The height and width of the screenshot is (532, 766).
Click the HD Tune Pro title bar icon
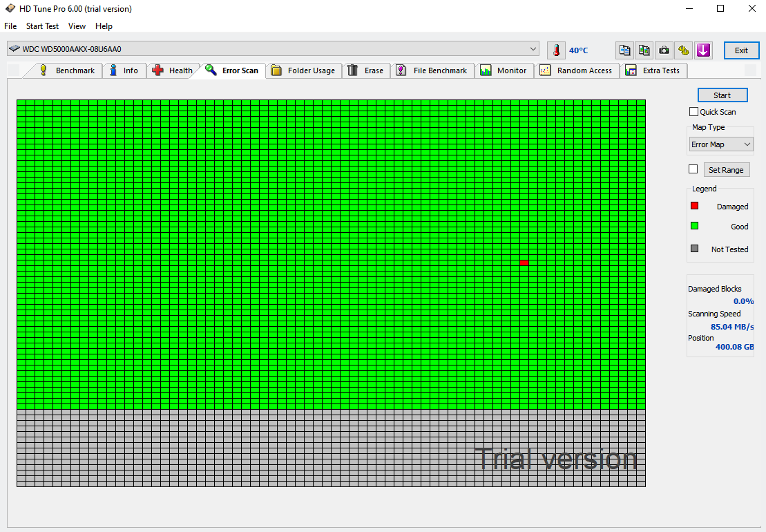point(10,8)
